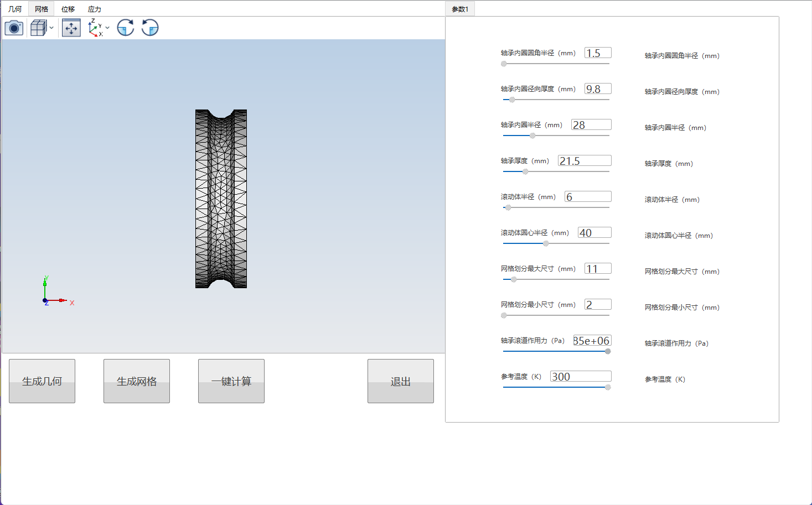Click the fit-to-view pan icon

(x=71, y=28)
